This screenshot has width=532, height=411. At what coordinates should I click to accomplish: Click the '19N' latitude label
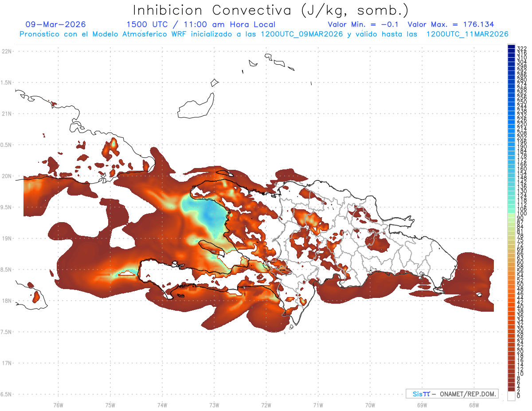[x=7, y=239]
